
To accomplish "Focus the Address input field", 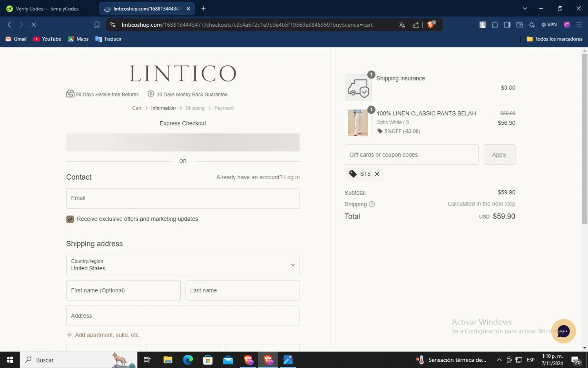I will (x=183, y=316).
